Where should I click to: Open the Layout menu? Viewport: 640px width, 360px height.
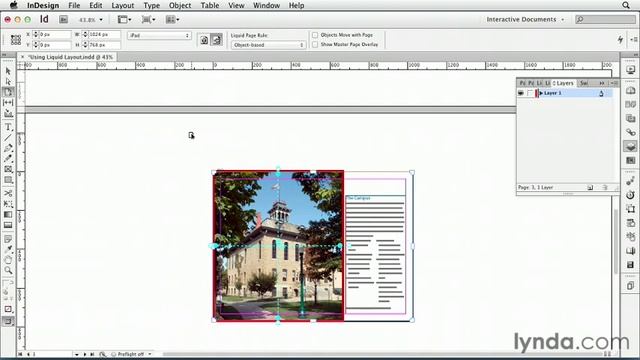(x=123, y=5)
